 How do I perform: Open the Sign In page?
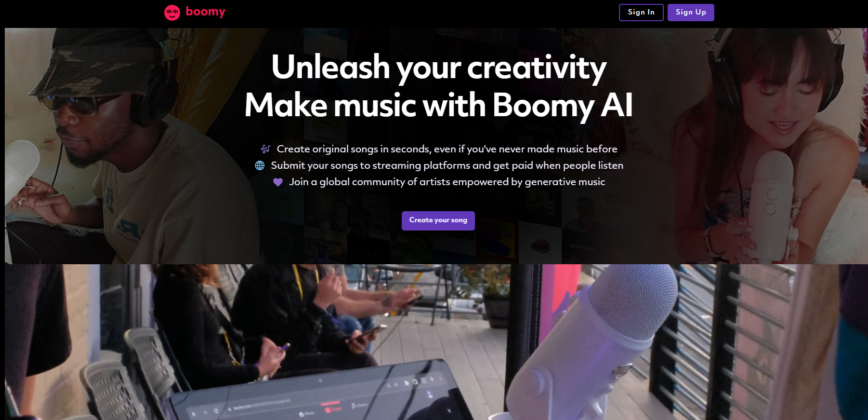tap(641, 13)
